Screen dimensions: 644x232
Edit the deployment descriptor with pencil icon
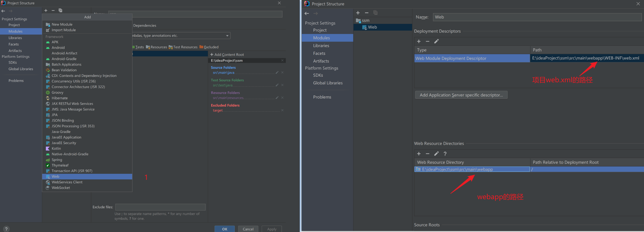pos(436,42)
